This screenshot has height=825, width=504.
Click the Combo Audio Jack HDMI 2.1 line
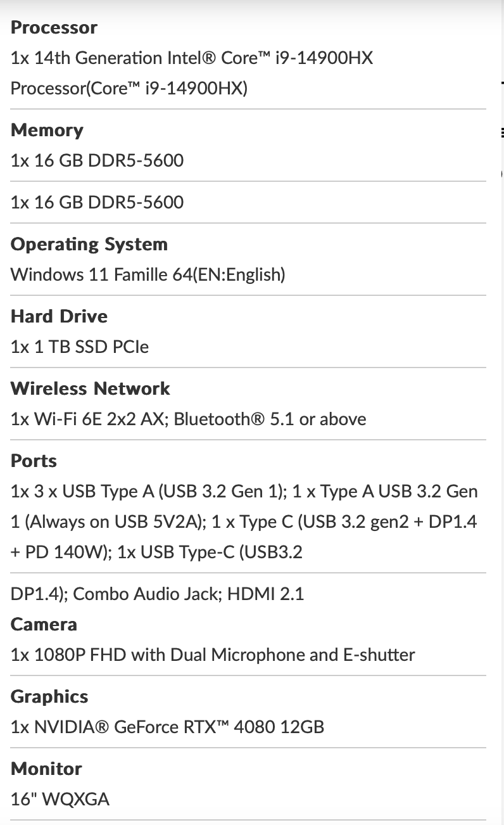click(157, 594)
